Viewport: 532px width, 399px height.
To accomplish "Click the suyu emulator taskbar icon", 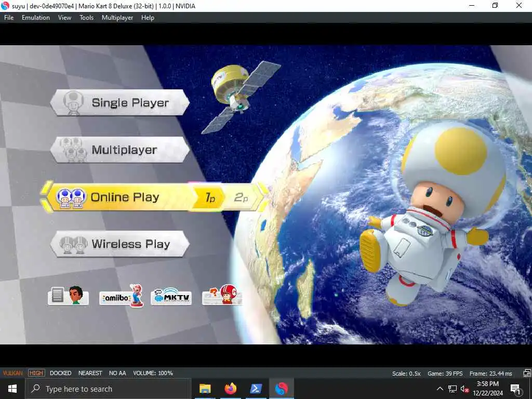I will 281,389.
